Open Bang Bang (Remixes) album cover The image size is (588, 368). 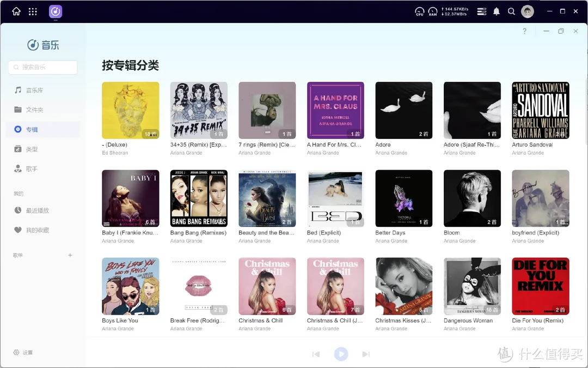pyautogui.click(x=199, y=198)
